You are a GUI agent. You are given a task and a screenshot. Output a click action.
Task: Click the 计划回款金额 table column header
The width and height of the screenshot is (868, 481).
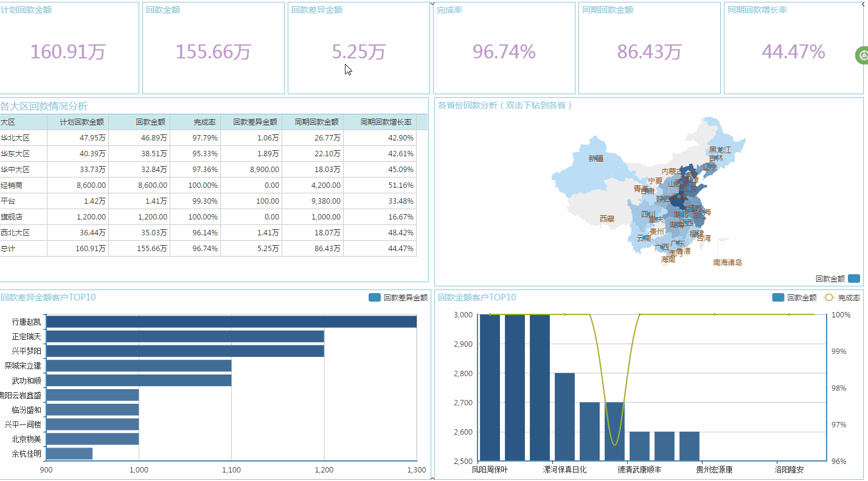[82, 122]
